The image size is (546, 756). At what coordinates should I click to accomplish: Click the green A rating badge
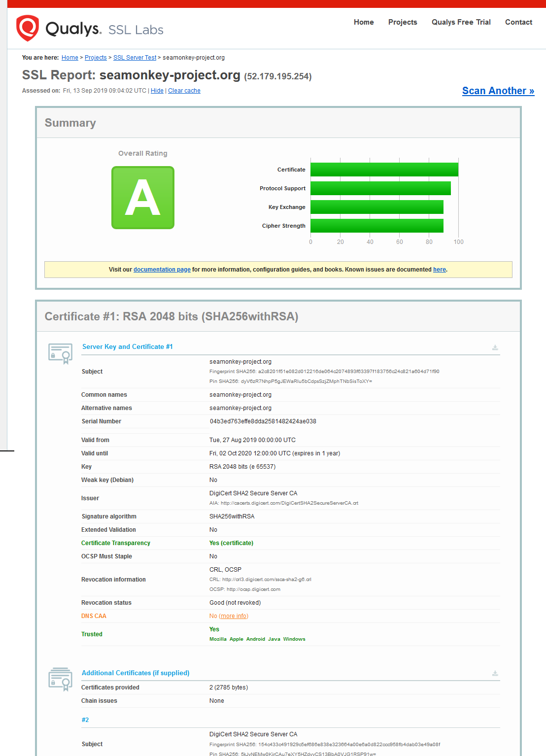pos(143,198)
